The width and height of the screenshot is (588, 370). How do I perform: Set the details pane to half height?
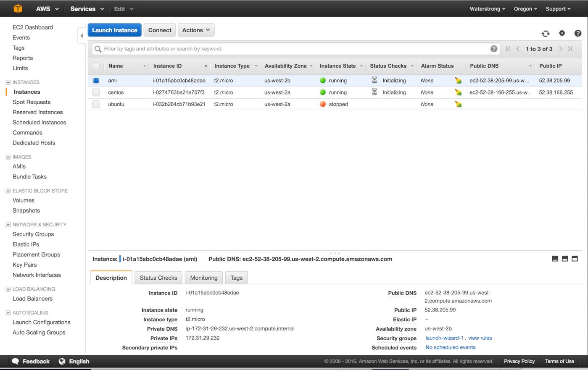(565, 259)
